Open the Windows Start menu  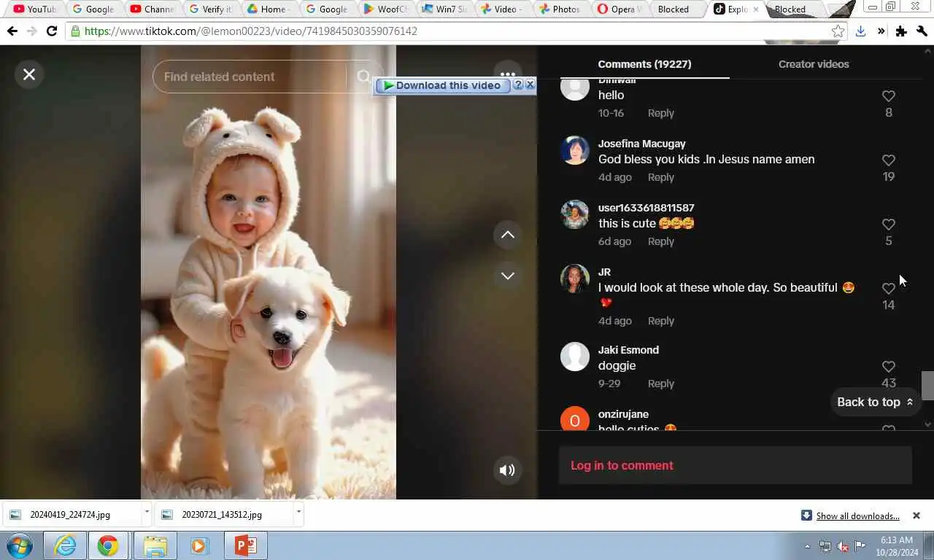click(20, 545)
